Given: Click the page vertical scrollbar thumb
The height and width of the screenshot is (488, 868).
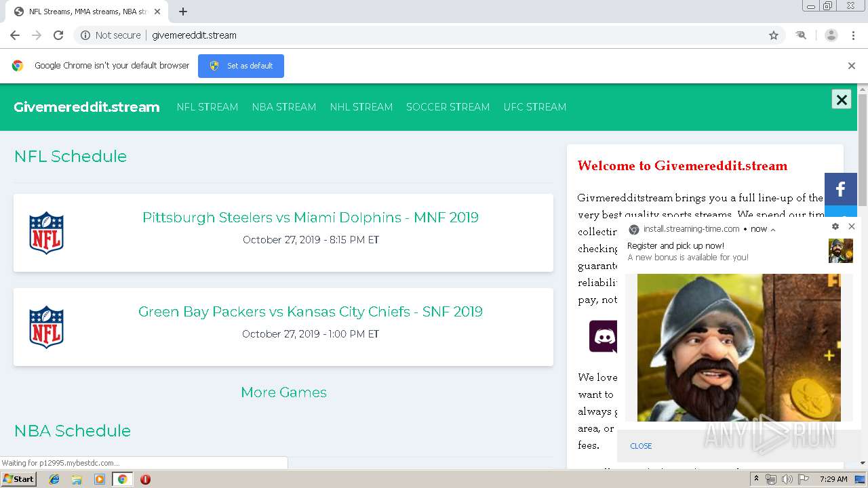Looking at the screenshot, I should coord(863,149).
